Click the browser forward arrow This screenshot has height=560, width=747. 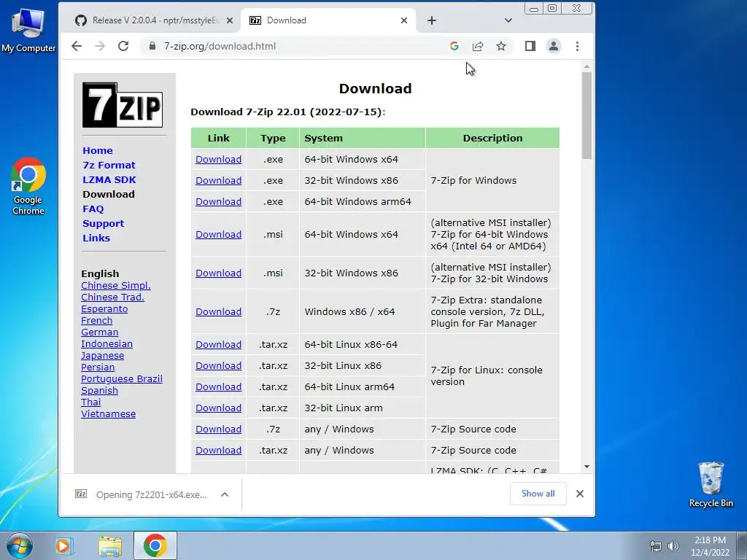[99, 46]
